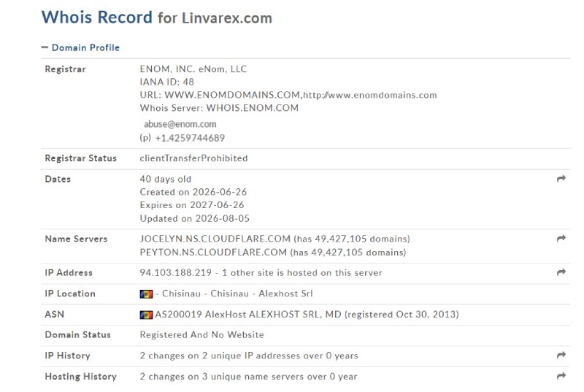584x392 pixels.
Task: Click the 'Domain Status' row label
Action: (77, 334)
